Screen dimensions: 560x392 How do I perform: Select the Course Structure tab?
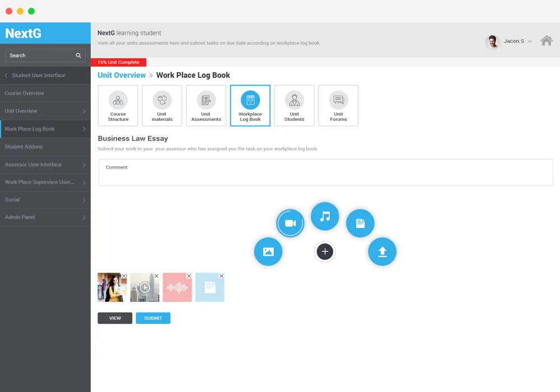[x=118, y=105]
